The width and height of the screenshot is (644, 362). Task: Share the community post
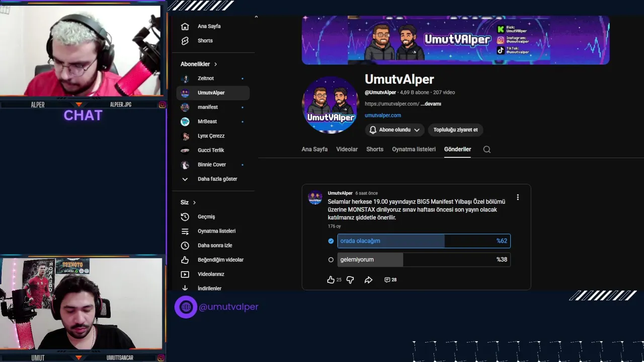[x=368, y=280]
